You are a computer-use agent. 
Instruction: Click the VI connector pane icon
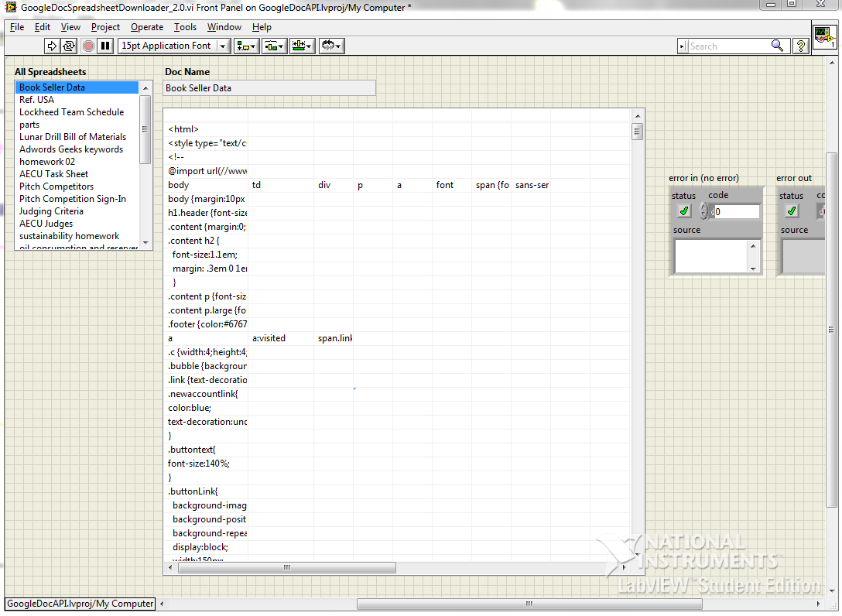[824, 37]
